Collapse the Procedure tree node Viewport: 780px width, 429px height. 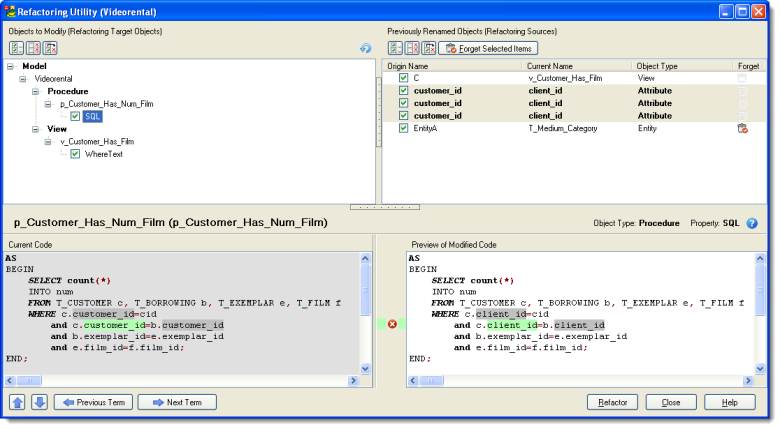(x=36, y=91)
